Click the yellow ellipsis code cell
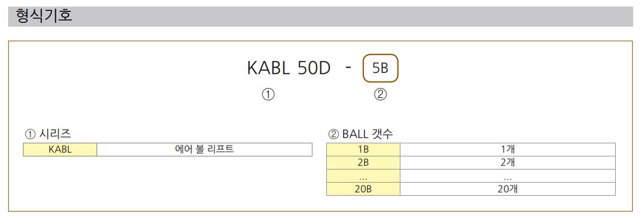Screen dimensions: 644x224 click(x=363, y=176)
